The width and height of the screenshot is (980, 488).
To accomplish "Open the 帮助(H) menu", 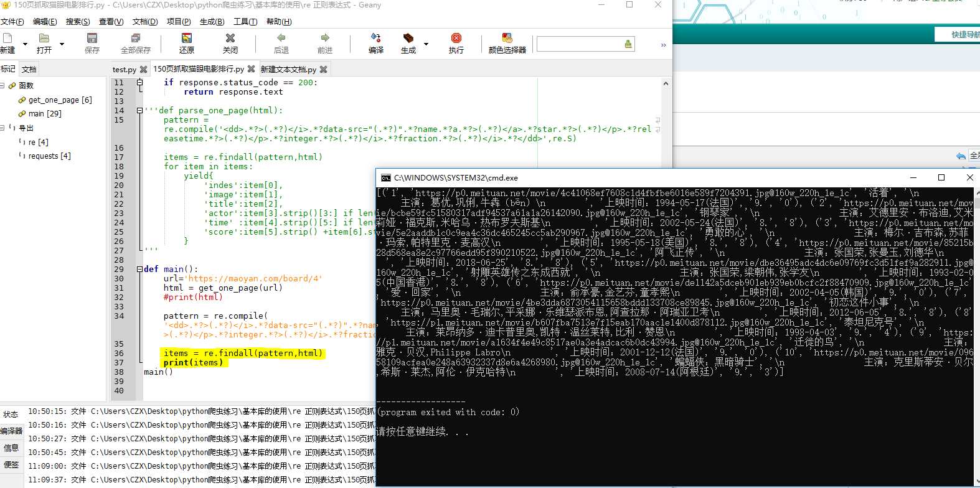I will (279, 22).
